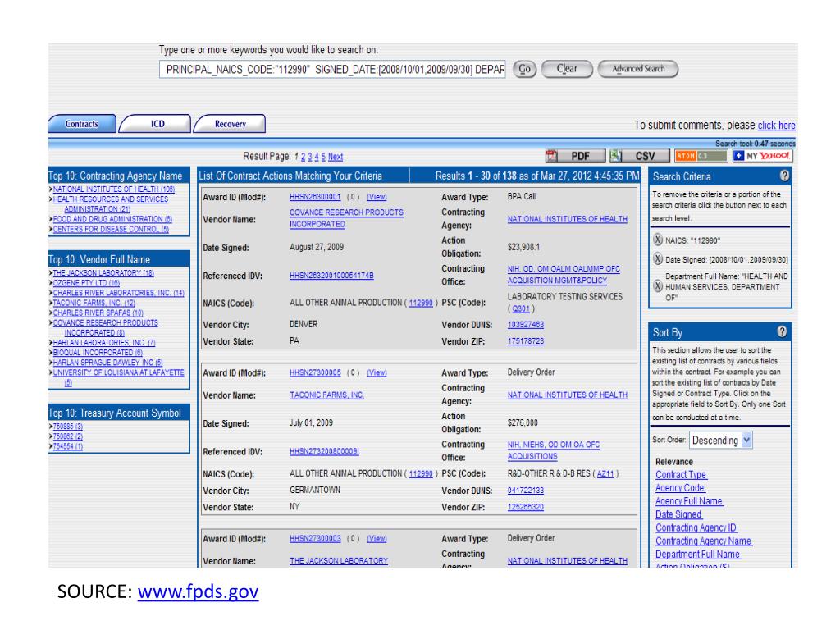Filter by National Institutes of Health (106)

113,189
